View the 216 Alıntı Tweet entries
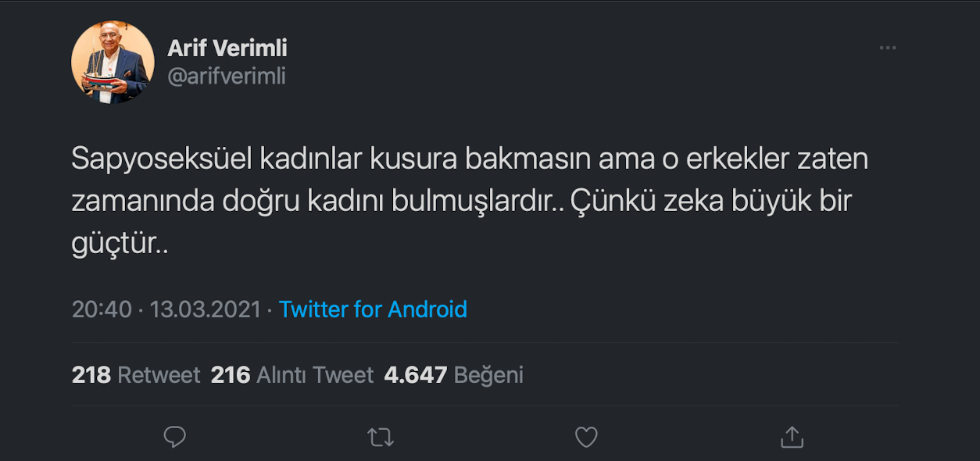This screenshot has height=461, width=980. click(x=291, y=374)
